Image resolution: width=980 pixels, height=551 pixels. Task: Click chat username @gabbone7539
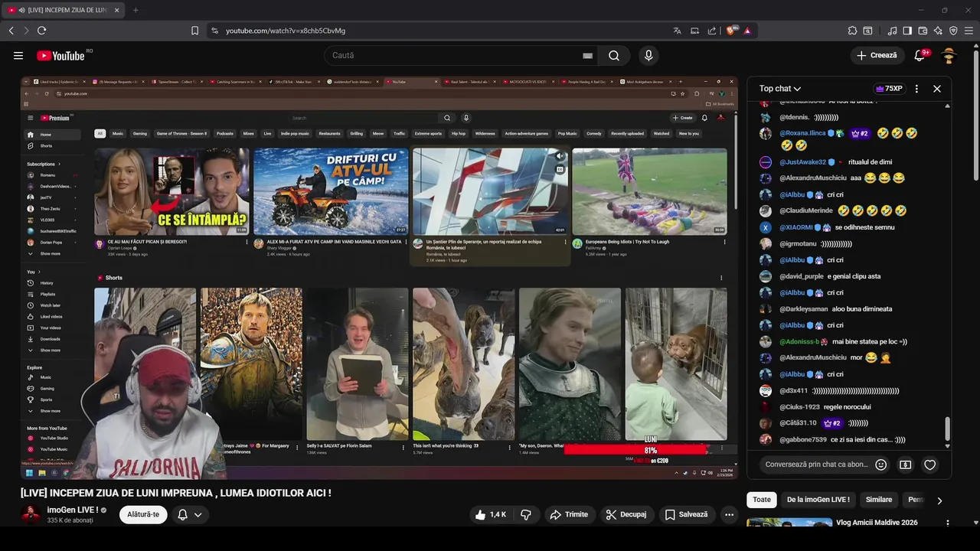[x=803, y=440]
